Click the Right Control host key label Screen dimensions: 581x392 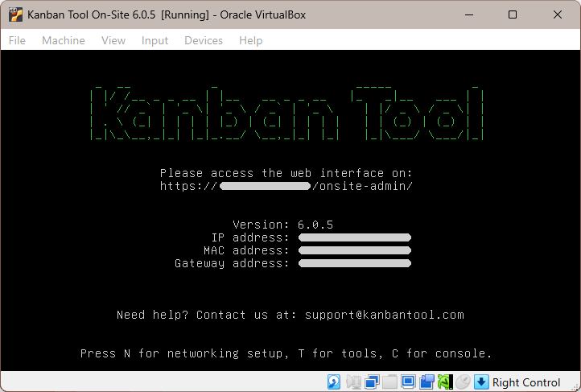[x=526, y=382]
